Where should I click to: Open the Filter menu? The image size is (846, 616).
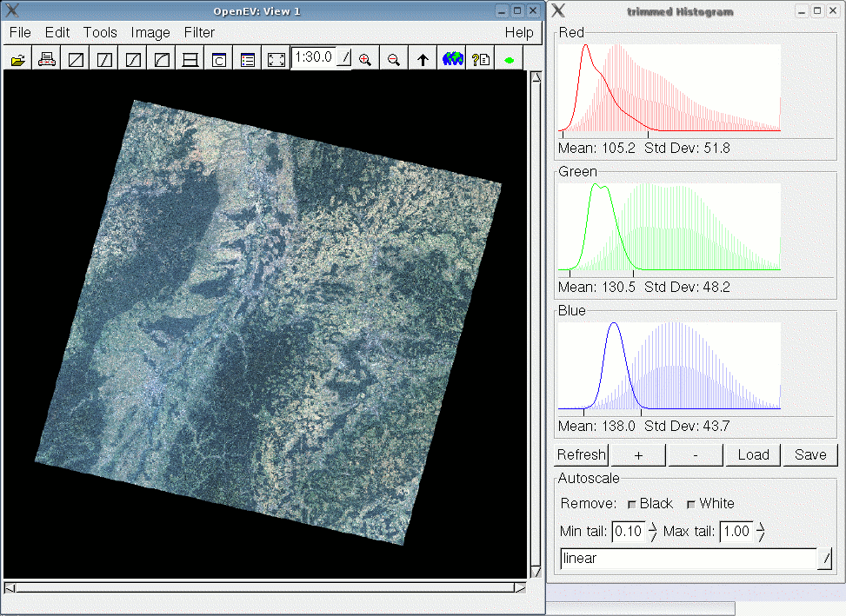point(199,32)
